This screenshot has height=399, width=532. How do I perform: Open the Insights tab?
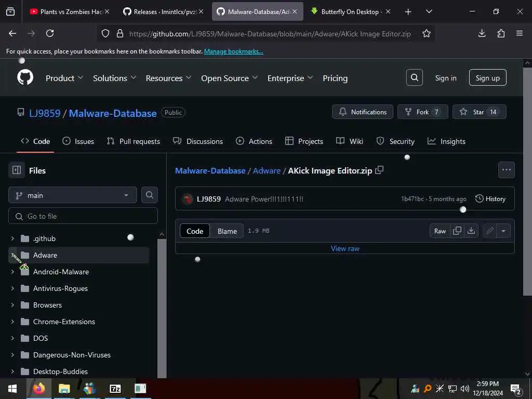click(x=446, y=141)
